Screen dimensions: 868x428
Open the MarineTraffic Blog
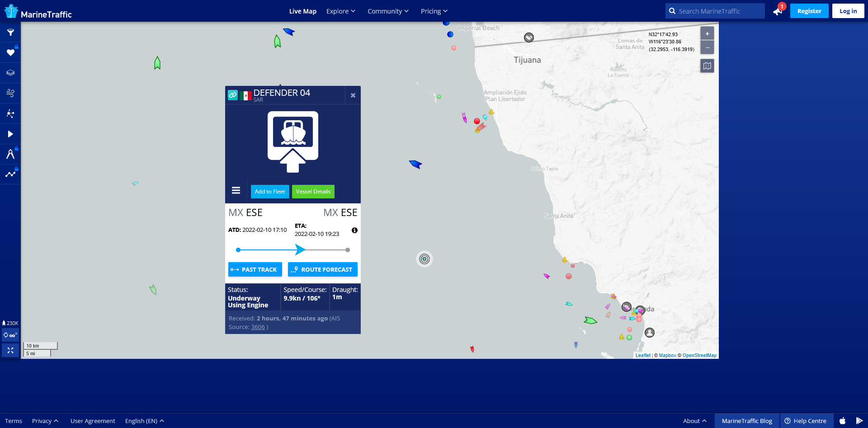click(x=747, y=421)
